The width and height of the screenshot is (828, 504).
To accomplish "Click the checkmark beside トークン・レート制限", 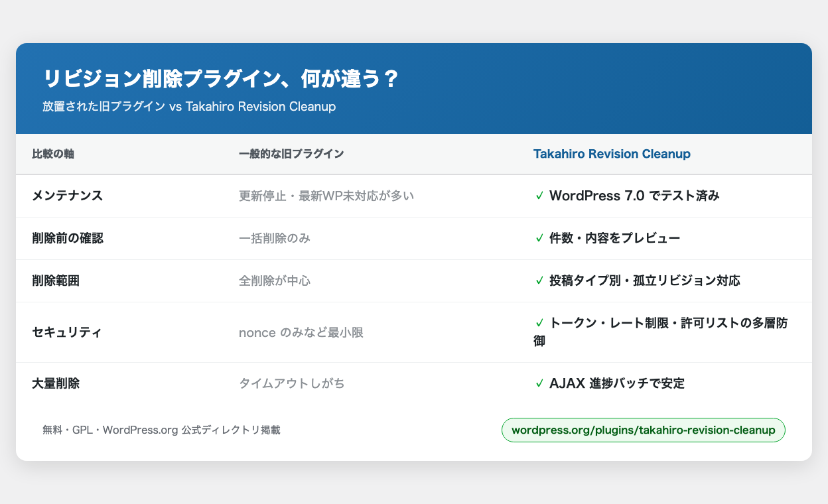I will click(x=539, y=323).
